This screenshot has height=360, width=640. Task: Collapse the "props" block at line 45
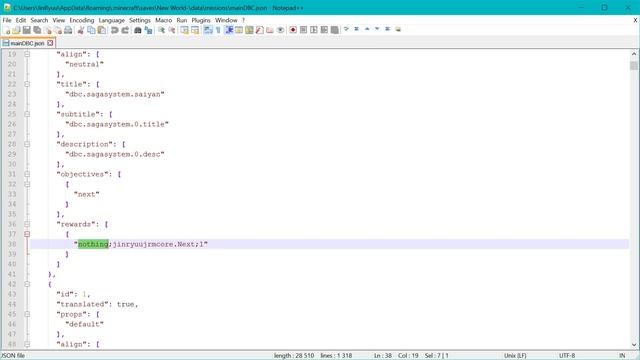[27, 314]
